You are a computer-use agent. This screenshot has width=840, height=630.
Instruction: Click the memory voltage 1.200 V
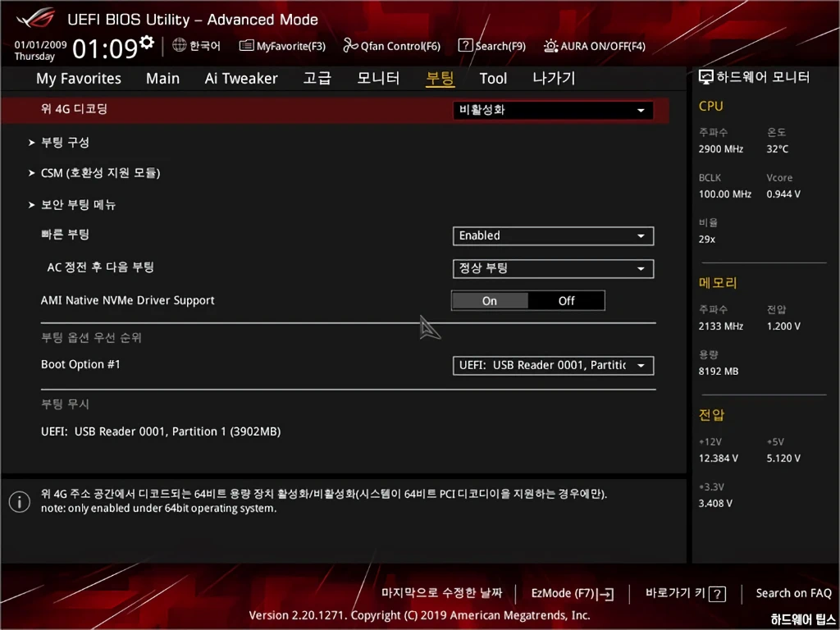(x=783, y=326)
